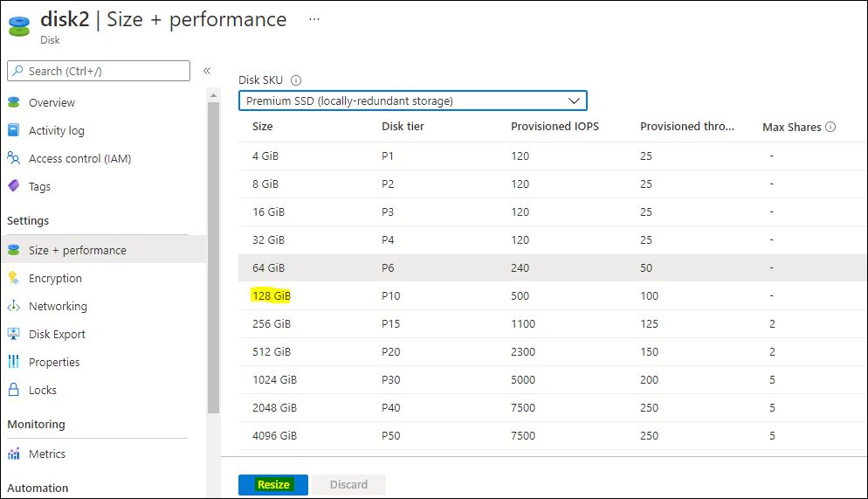The width and height of the screenshot is (868, 499).
Task: Select the 32 GiB size row
Action: point(553,239)
